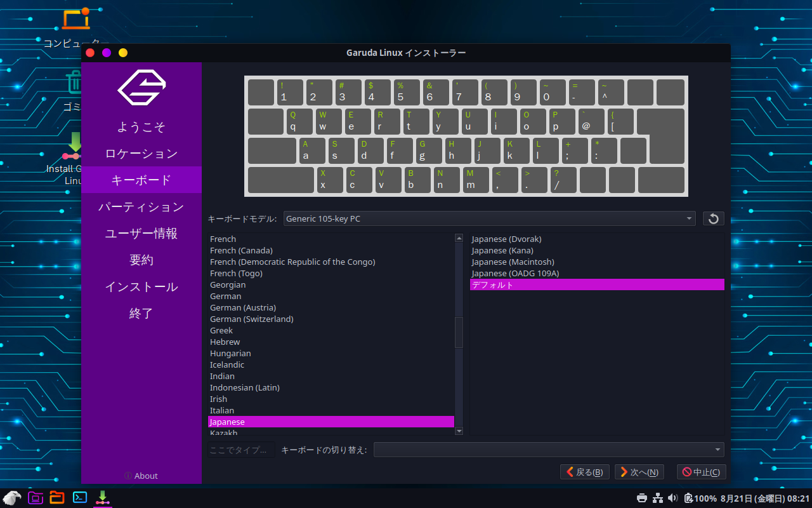The width and height of the screenshot is (812, 508).
Task: Select the Japanese (Kana) variant
Action: pos(597,250)
